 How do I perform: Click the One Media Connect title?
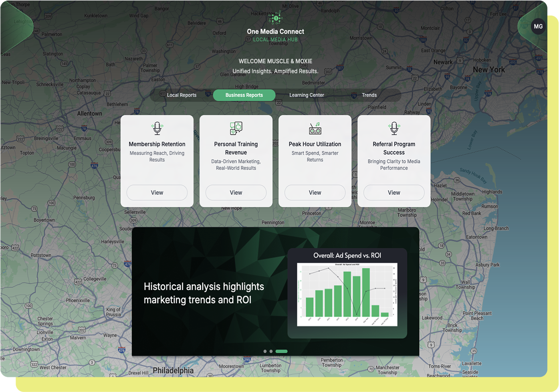coord(275,31)
